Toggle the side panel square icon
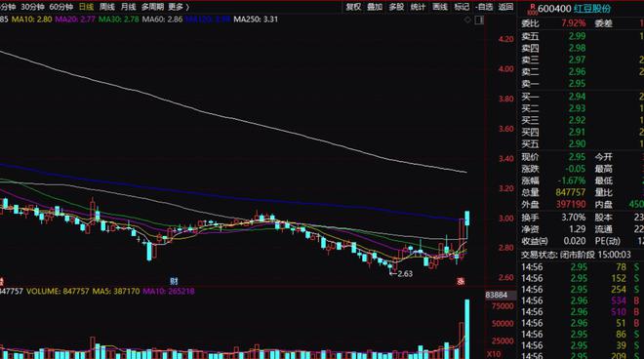Viewport: 644px width, 359px height. click(479, 20)
